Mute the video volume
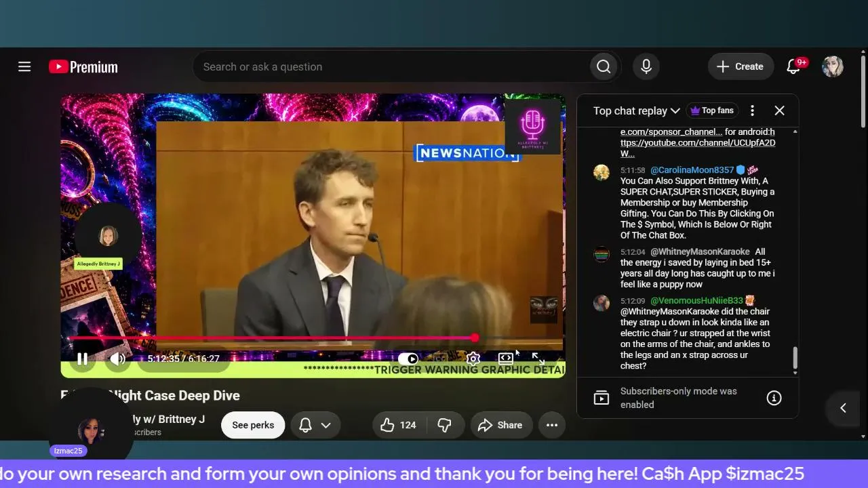This screenshot has width=868, height=488. click(118, 359)
